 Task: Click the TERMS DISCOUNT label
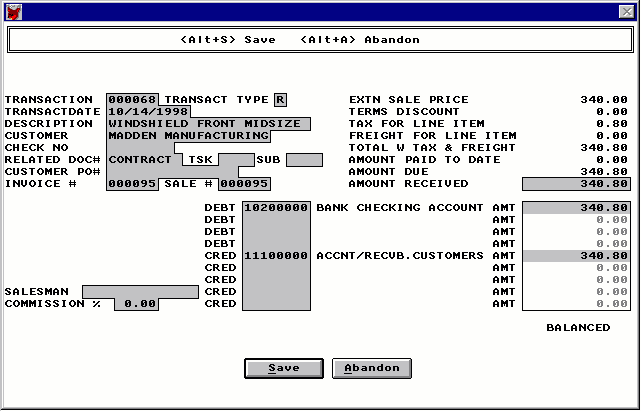point(404,112)
